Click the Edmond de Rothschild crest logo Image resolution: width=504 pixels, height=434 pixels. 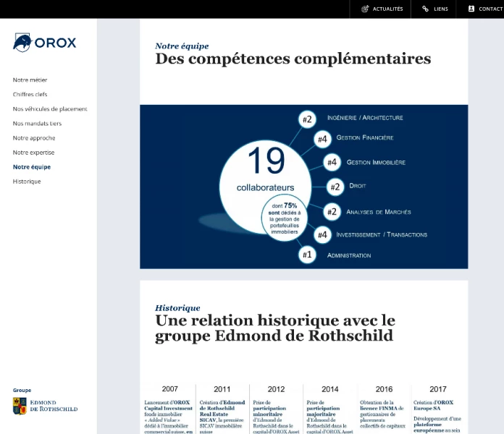[x=20, y=406]
